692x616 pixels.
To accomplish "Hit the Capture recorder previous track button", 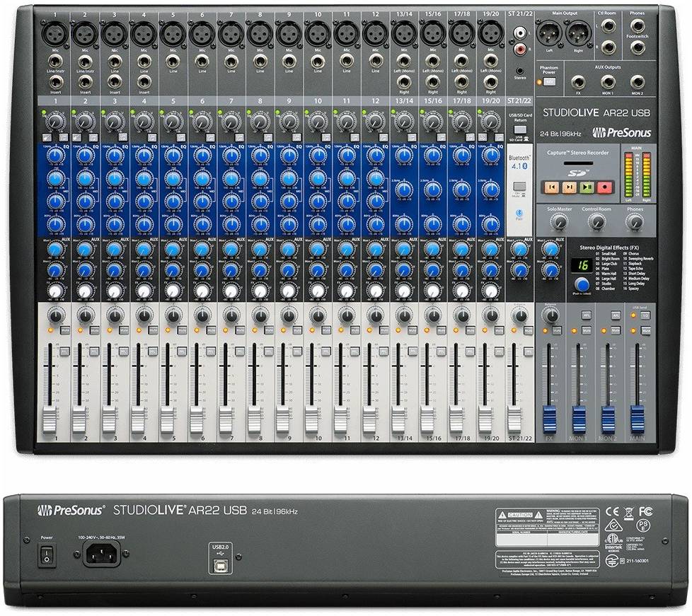I will click(x=551, y=187).
